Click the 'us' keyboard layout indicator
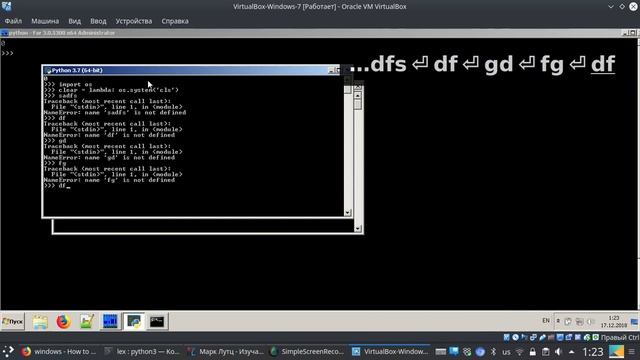This screenshot has width=640, height=360. coord(506,352)
